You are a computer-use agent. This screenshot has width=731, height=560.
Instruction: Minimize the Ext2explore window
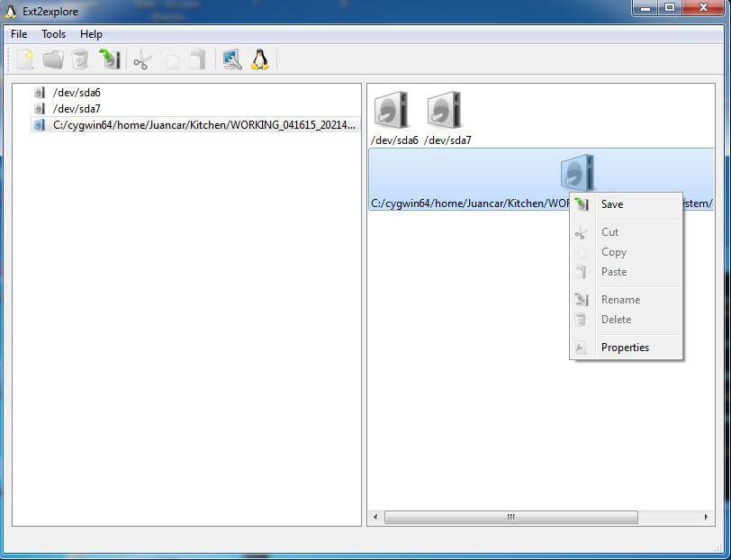tap(645, 8)
